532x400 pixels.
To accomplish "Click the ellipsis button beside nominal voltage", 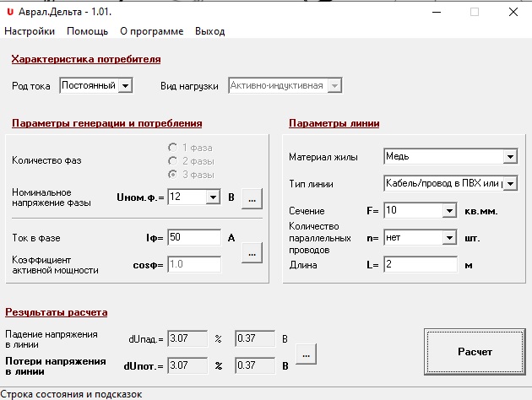I will point(252,199).
